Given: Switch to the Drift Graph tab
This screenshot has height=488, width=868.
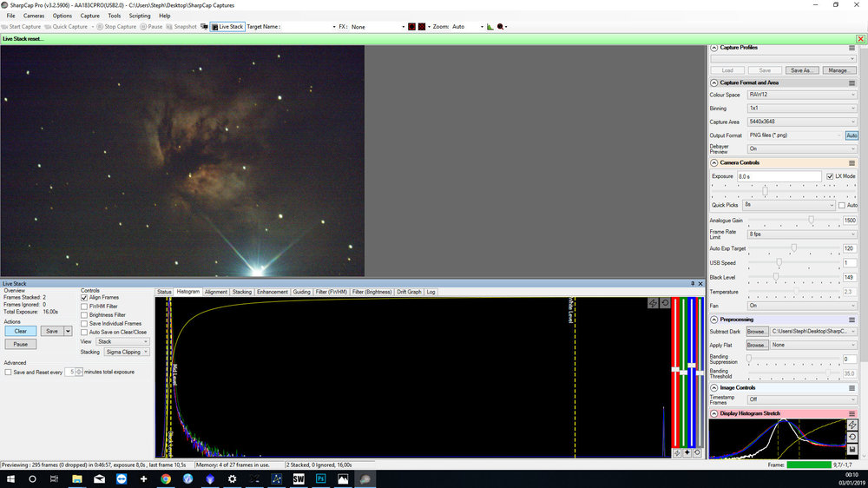Looking at the screenshot, I should click(x=409, y=292).
